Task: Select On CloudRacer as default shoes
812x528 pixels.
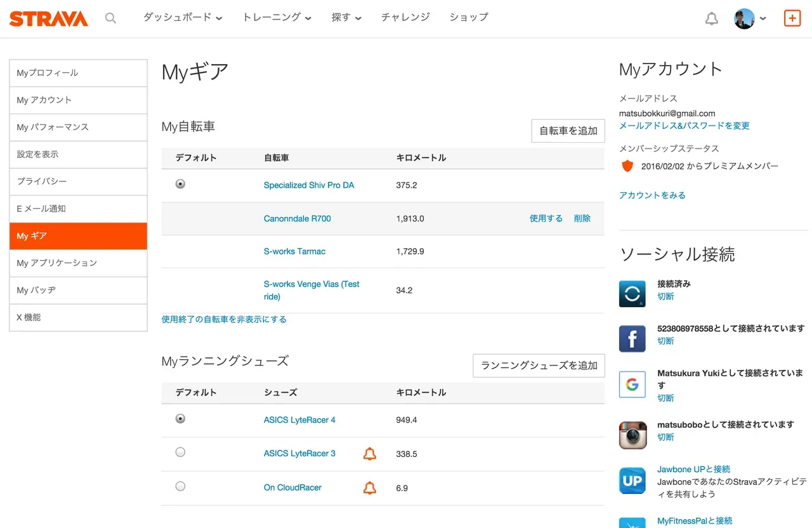Action: (x=180, y=486)
